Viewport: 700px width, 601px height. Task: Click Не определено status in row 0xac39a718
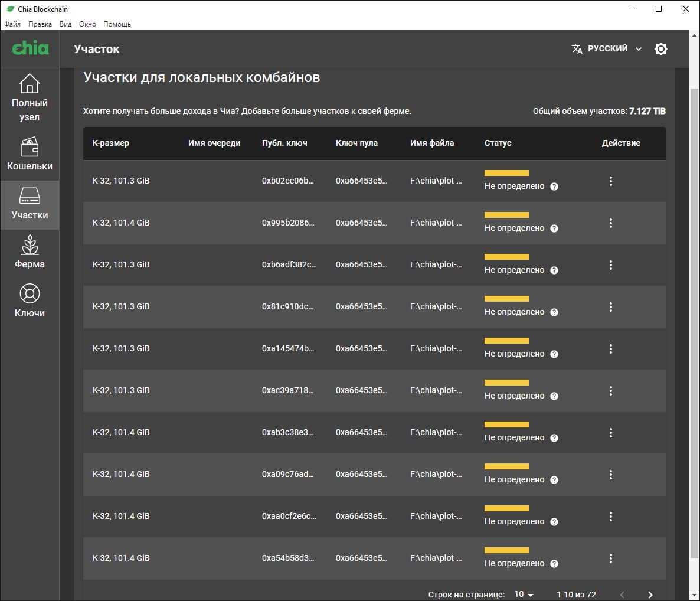[x=514, y=396]
